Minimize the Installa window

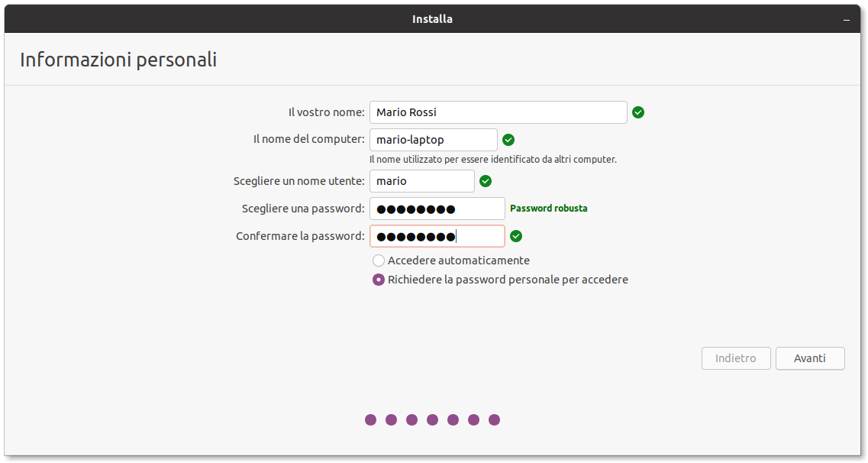846,19
